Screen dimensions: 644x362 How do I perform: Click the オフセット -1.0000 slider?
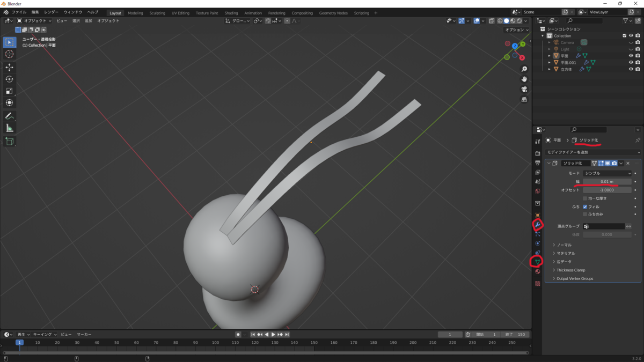607,190
